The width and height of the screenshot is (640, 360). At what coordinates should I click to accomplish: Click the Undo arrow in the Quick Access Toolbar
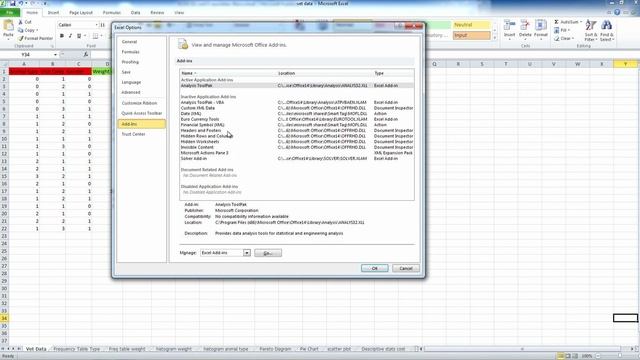pyautogui.click(x=20, y=3)
